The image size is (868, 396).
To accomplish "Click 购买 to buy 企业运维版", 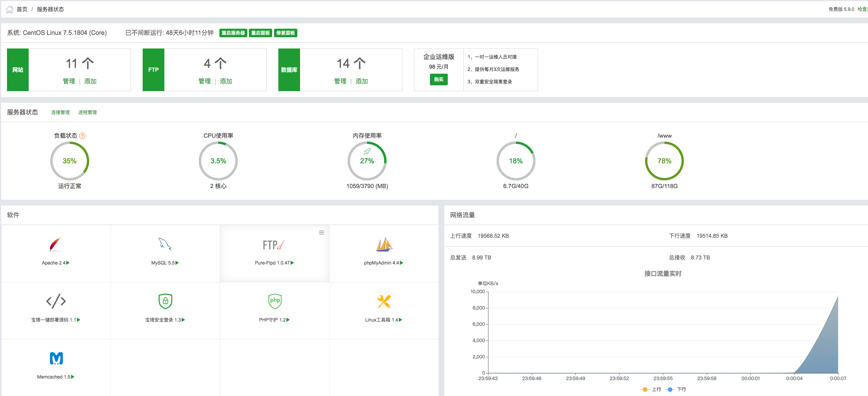I will pos(439,80).
